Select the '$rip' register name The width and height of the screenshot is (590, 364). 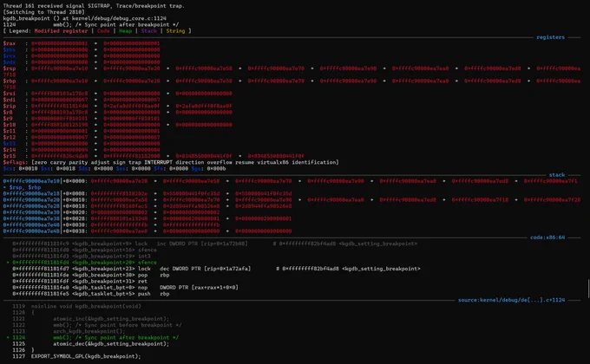10,106
